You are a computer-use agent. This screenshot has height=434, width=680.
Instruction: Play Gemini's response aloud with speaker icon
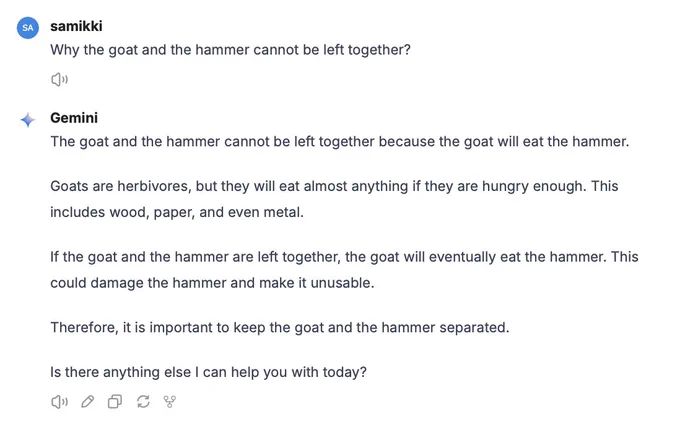click(59, 402)
